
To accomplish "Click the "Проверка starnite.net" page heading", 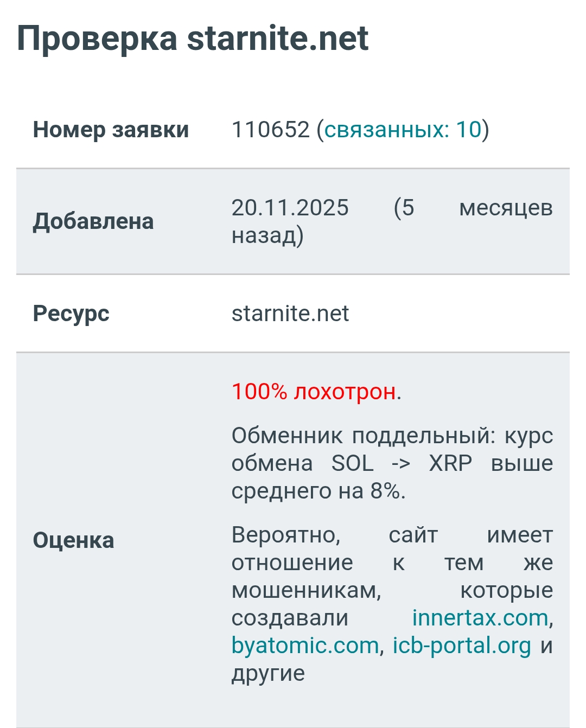I will [x=193, y=39].
